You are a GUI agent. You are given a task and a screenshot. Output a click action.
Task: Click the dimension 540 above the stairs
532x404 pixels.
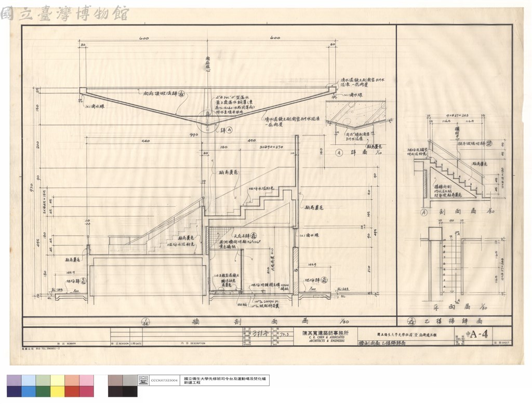click(144, 140)
